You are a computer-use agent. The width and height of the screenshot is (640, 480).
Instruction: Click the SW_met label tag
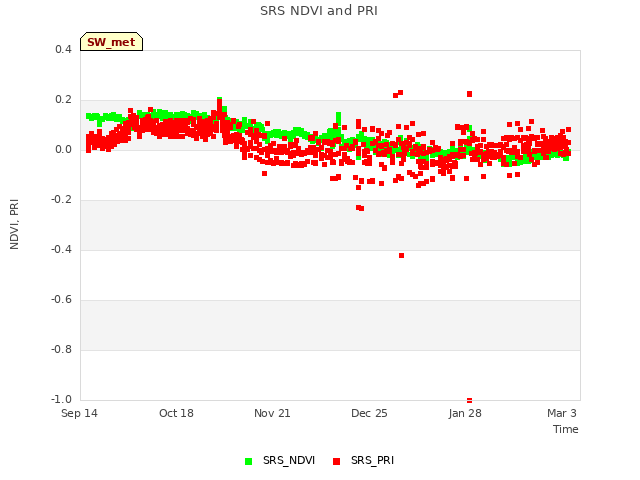111,42
